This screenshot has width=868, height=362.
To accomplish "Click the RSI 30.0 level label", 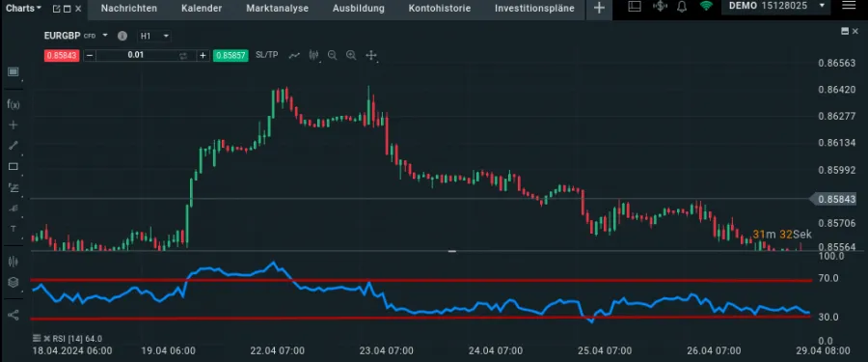I will pyautogui.click(x=828, y=317).
